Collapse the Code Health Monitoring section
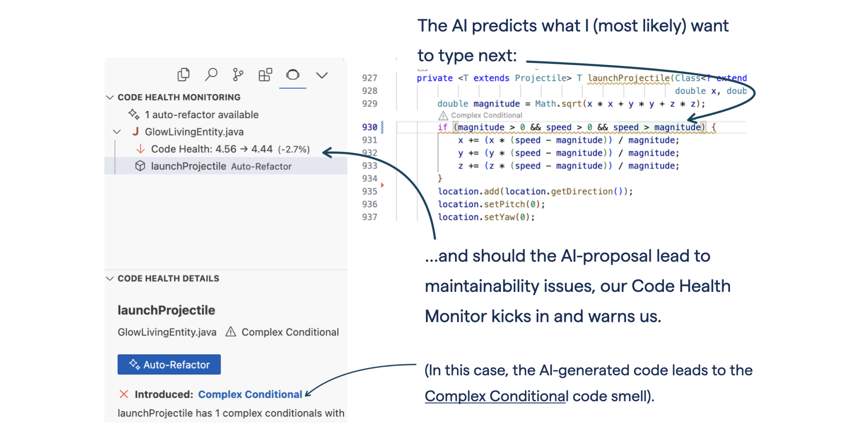Viewport: 868px width, 434px height. [x=110, y=97]
